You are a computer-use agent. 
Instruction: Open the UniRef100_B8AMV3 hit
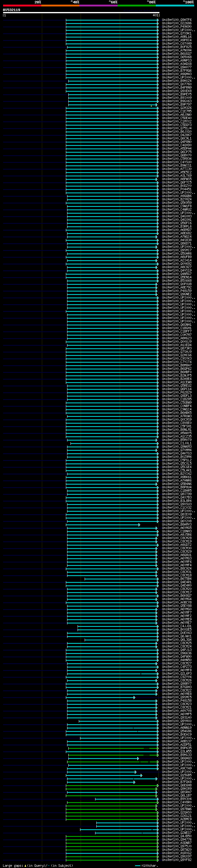[176, 525]
